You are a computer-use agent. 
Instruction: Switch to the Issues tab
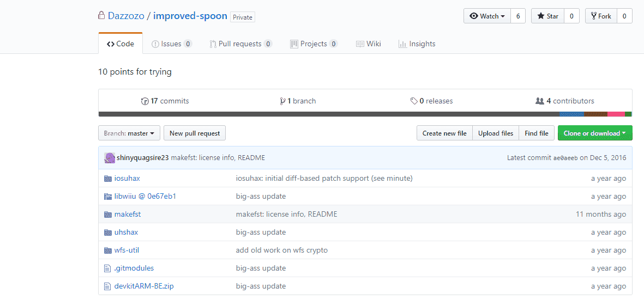click(x=172, y=44)
